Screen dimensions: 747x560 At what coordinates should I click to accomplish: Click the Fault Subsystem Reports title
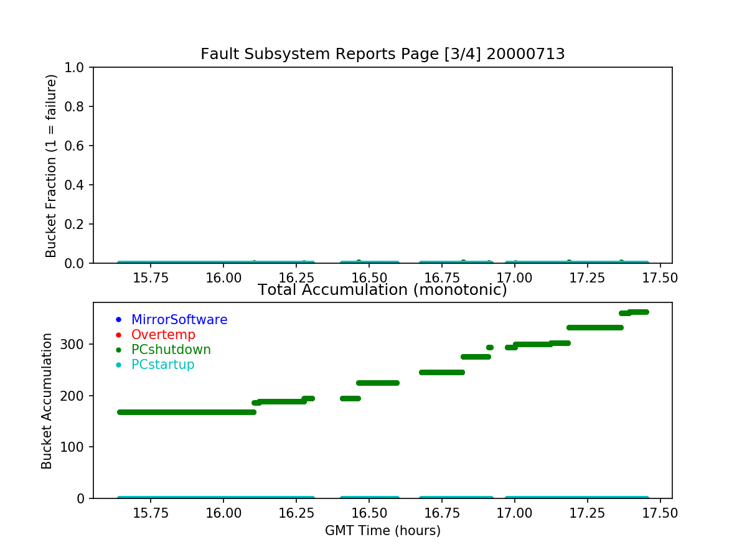coord(383,54)
